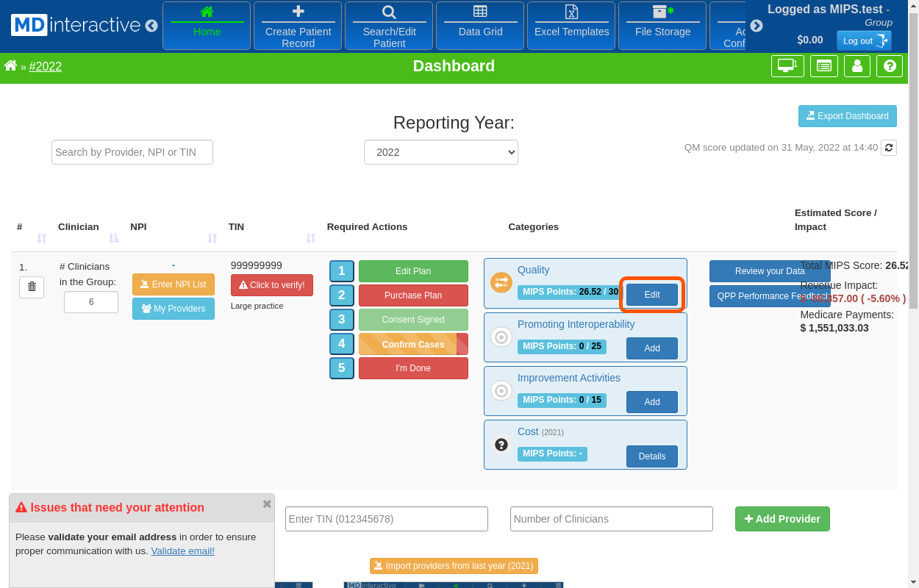Click the user profile icon in green bar
919x588 pixels.
click(x=857, y=66)
